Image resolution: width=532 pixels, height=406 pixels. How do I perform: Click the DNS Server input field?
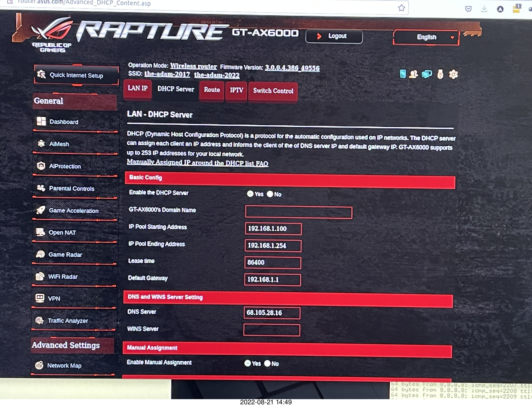click(272, 313)
